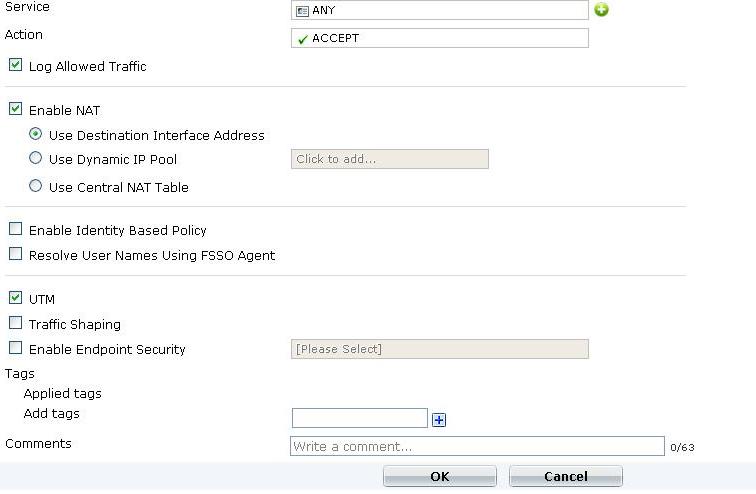Choose Use Central NAT Table option
The image size is (756, 494).
36,187
